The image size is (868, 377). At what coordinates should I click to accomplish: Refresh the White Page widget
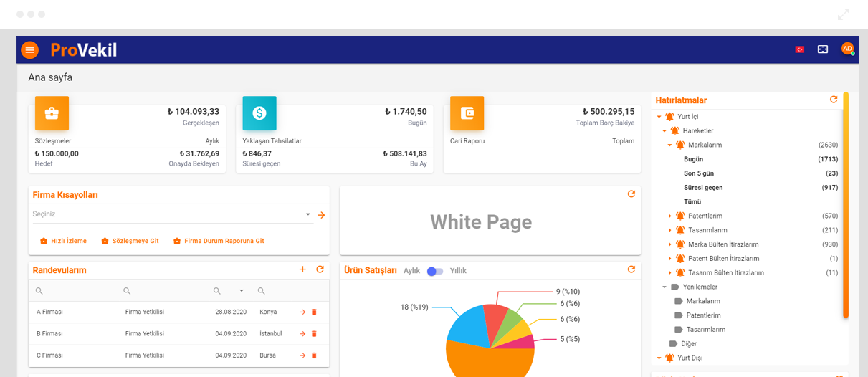pyautogui.click(x=631, y=194)
